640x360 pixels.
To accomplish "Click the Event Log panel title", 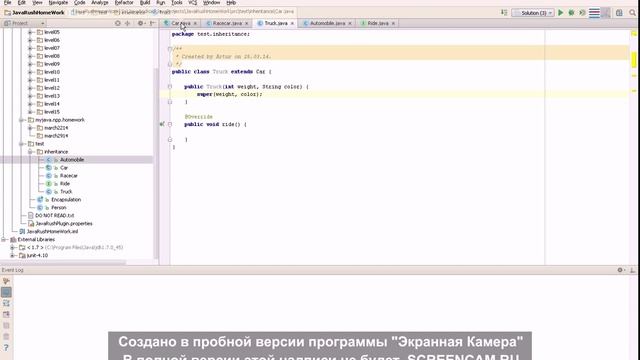I will click(12, 270).
